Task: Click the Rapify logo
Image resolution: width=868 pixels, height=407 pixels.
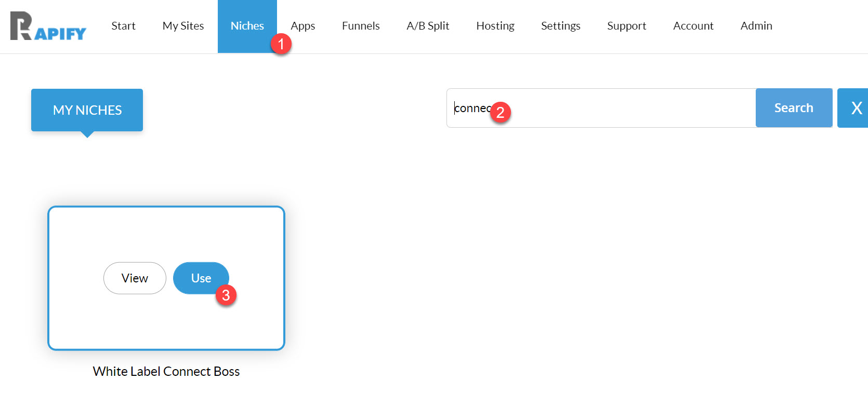Action: pos(48,26)
